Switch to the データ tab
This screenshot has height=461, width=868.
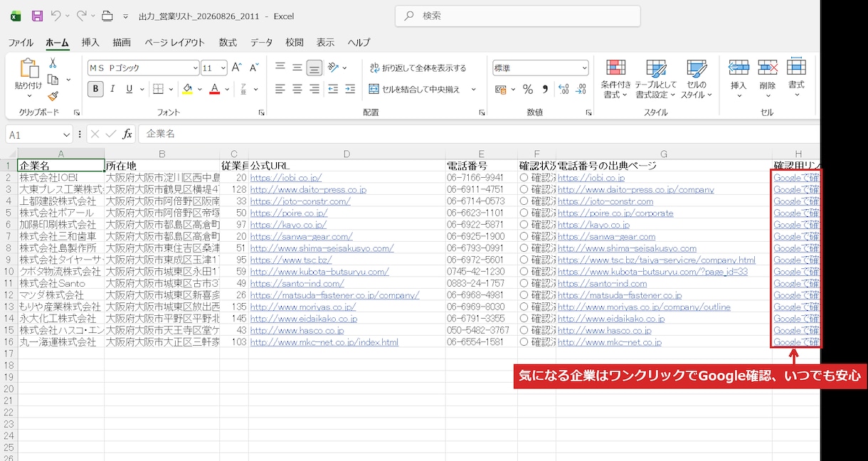tap(261, 43)
